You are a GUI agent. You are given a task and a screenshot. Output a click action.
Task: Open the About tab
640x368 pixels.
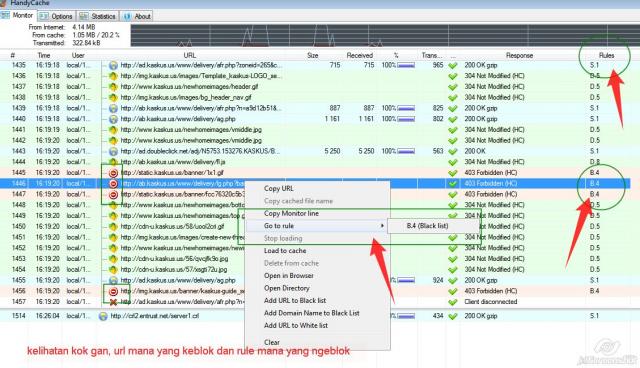[137, 16]
